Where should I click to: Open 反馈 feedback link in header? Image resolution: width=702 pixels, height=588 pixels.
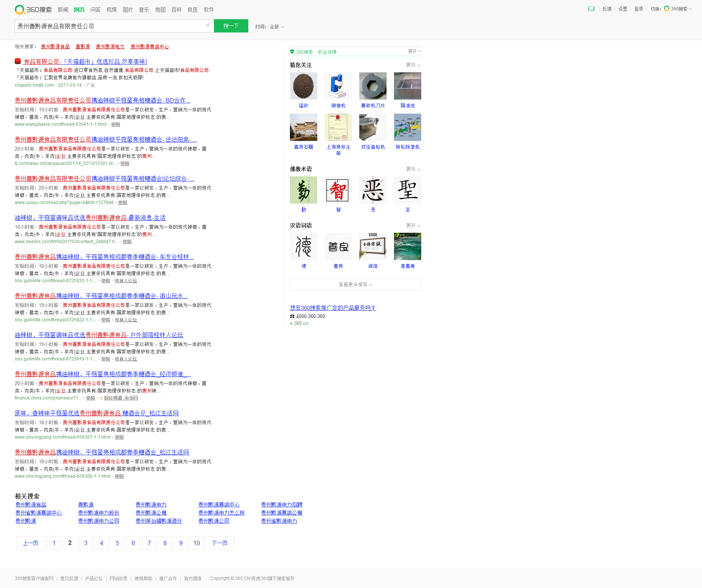click(607, 9)
